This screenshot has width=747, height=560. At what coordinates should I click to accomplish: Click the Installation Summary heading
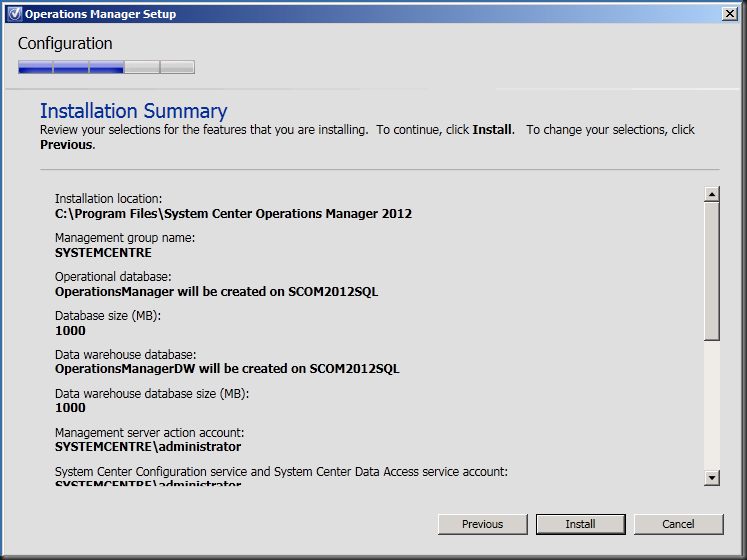point(133,111)
